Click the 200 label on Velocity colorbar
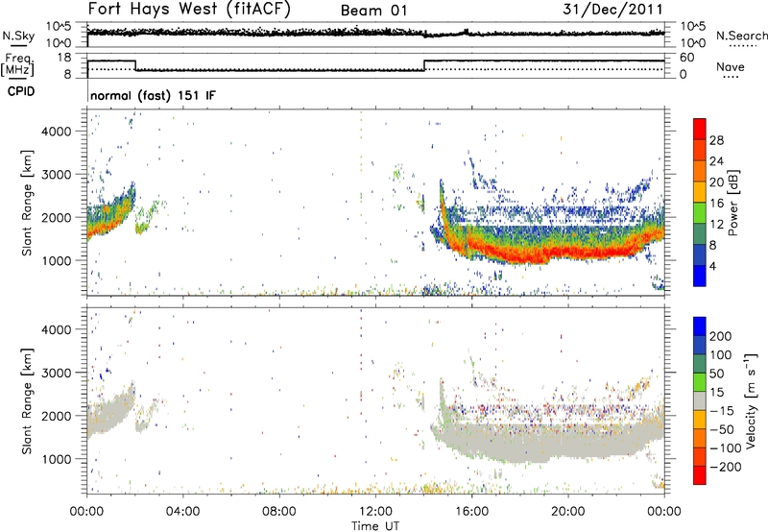The height and width of the screenshot is (532, 768). [x=721, y=336]
